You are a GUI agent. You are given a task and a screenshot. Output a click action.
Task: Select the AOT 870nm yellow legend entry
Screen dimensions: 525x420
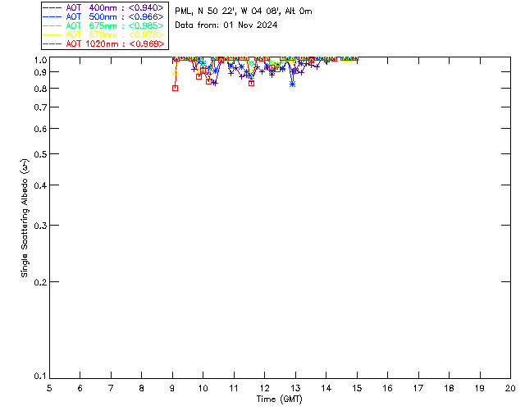pyautogui.click(x=103, y=34)
